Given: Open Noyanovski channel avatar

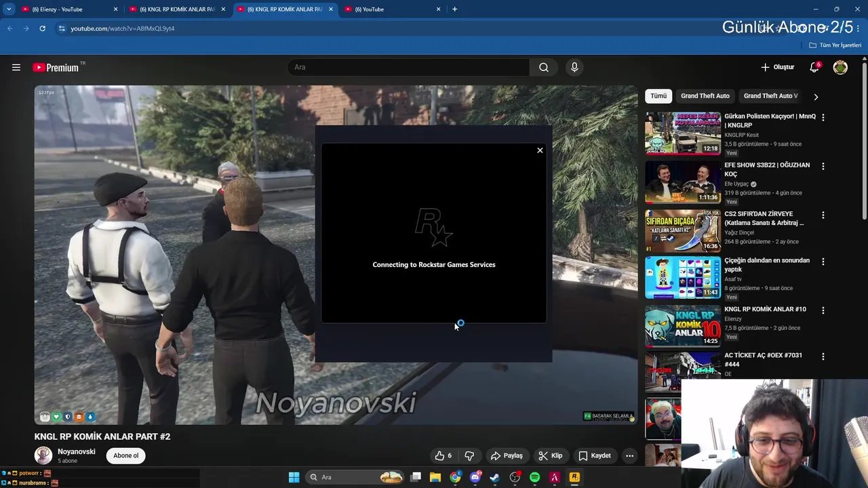Looking at the screenshot, I should click(x=43, y=455).
